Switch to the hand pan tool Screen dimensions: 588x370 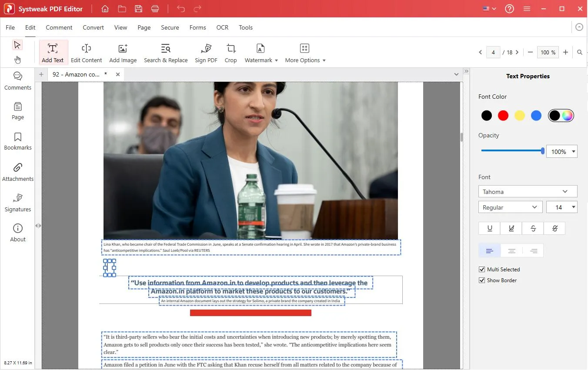pos(17,60)
